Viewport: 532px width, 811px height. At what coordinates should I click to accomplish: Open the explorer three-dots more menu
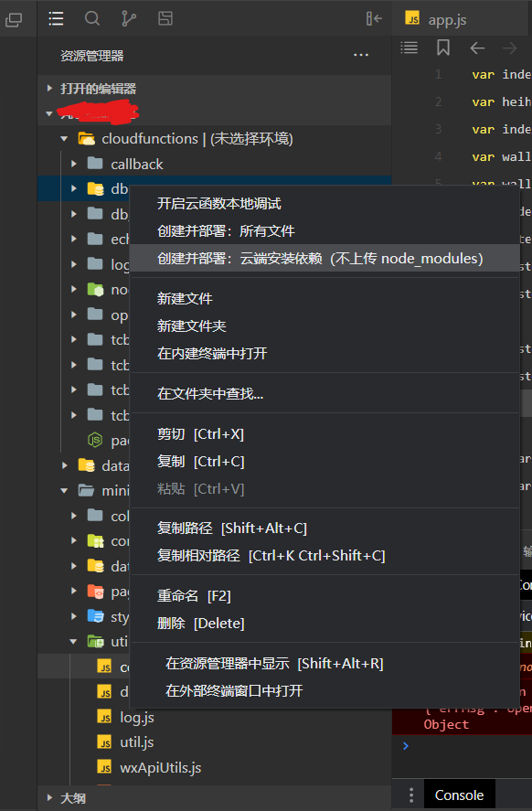click(361, 55)
